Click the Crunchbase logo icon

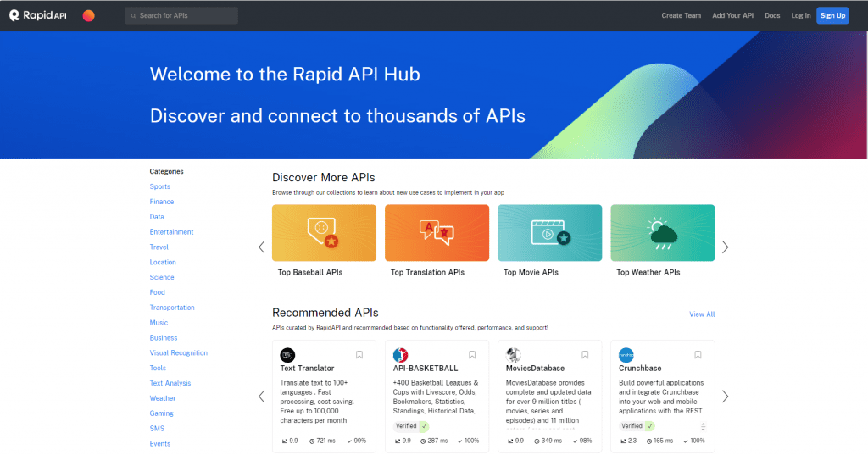626,355
